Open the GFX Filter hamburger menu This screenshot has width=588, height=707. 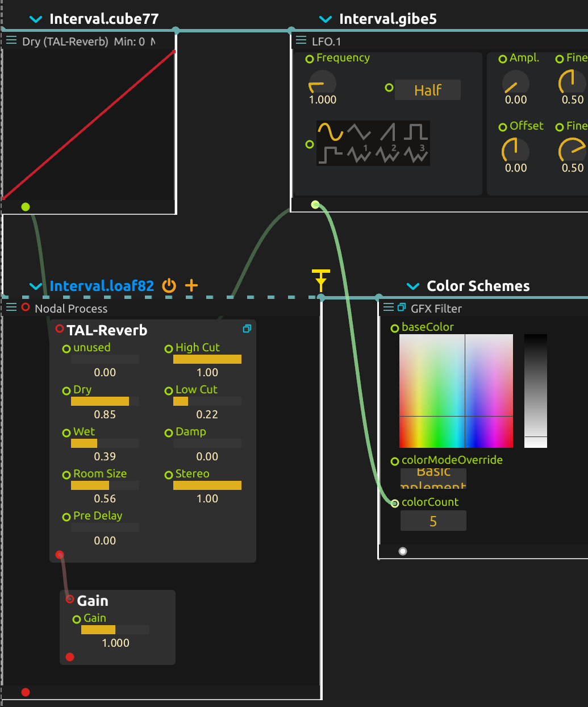pos(389,308)
